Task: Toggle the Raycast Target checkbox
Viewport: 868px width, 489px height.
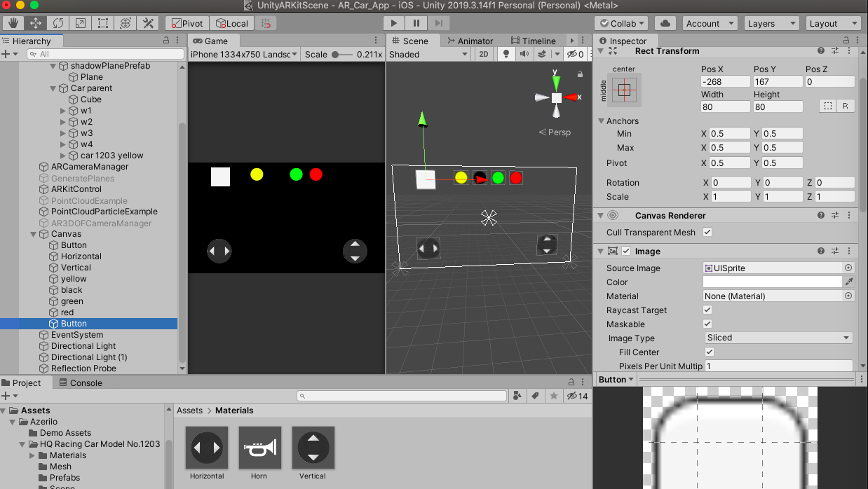Action: point(707,310)
